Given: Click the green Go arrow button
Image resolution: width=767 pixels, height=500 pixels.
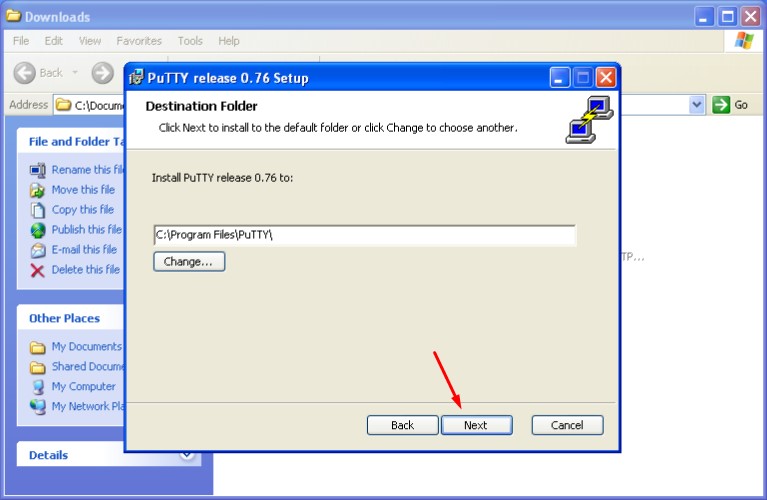Looking at the screenshot, I should [721, 105].
